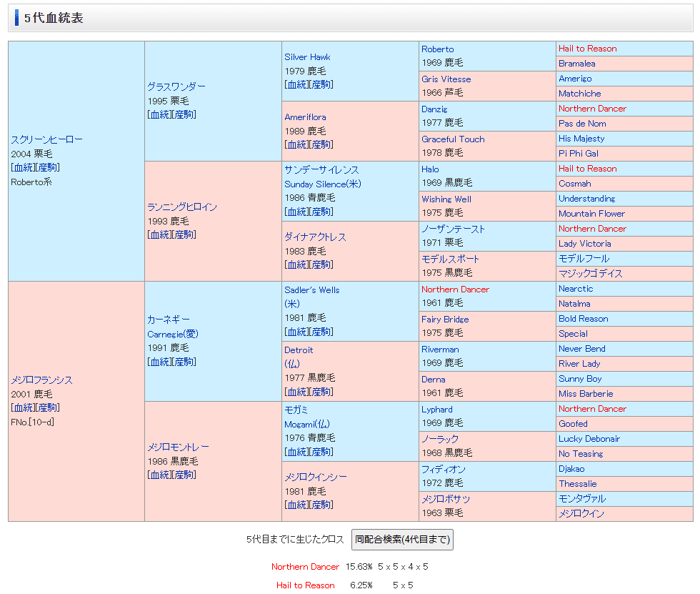Open the His Majesty link
Viewport: 700px width, 594px height.
[x=581, y=139]
